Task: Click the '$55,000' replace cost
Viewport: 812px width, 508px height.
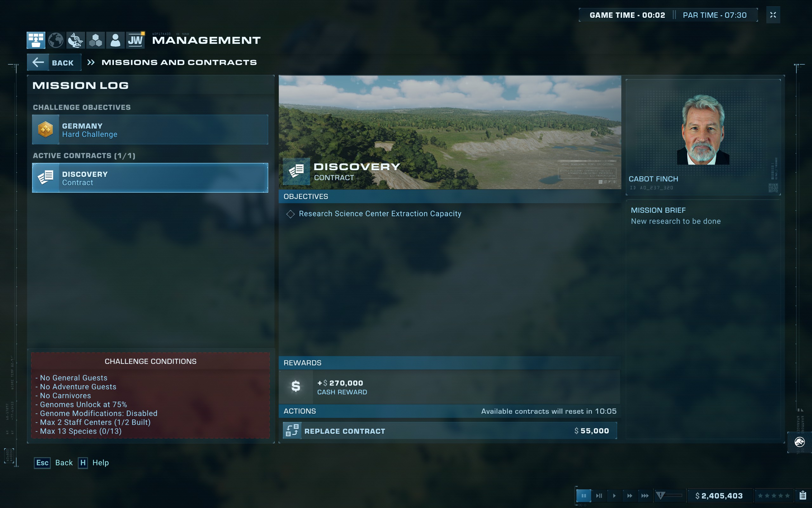Action: [592, 431]
